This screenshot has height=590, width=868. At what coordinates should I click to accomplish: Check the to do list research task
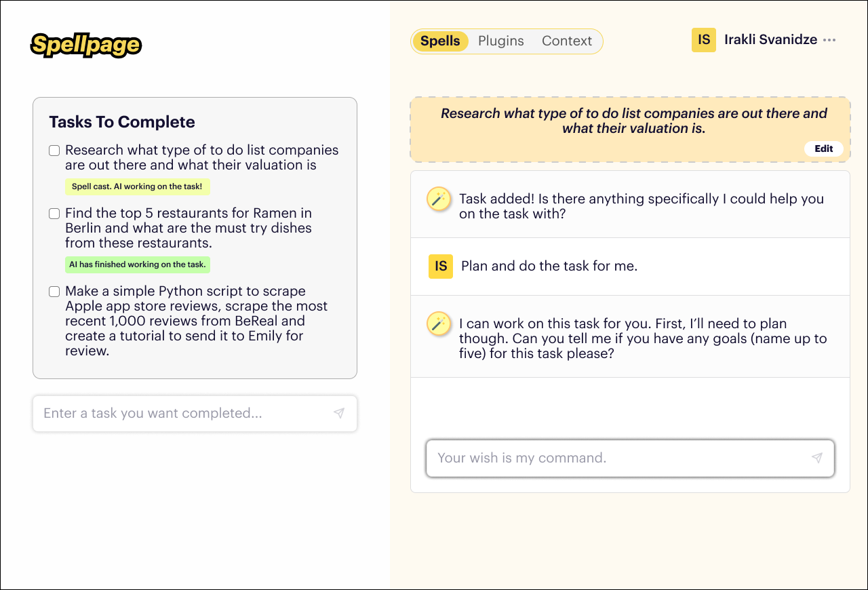tap(54, 151)
